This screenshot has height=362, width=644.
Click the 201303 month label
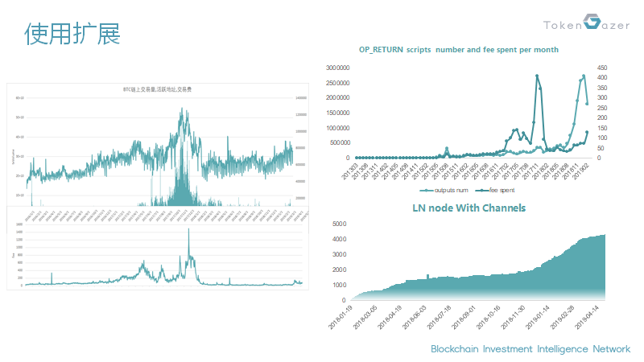349,171
